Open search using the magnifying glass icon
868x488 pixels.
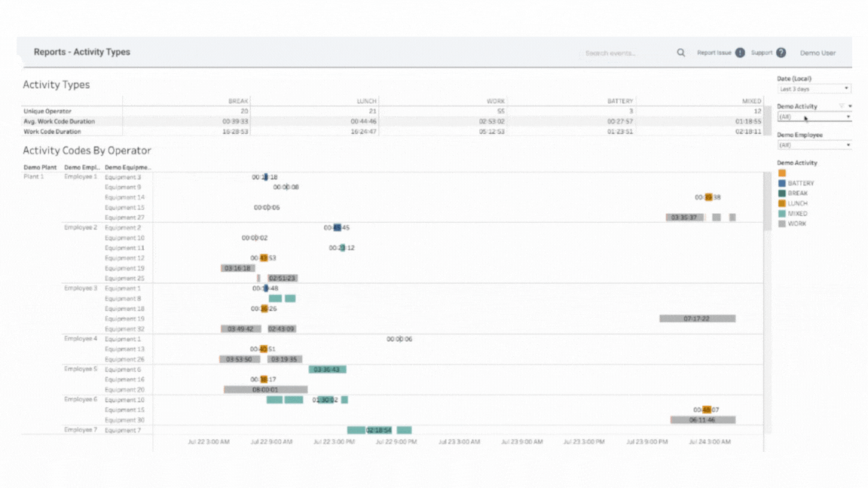pyautogui.click(x=680, y=52)
